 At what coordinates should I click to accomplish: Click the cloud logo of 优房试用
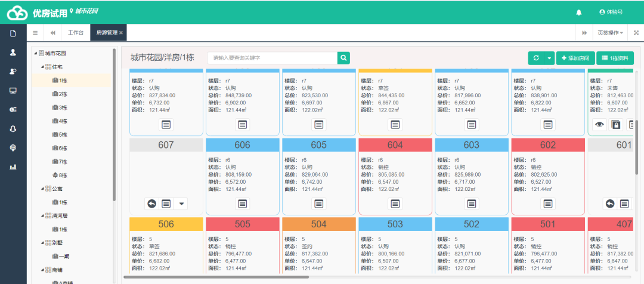click(18, 13)
